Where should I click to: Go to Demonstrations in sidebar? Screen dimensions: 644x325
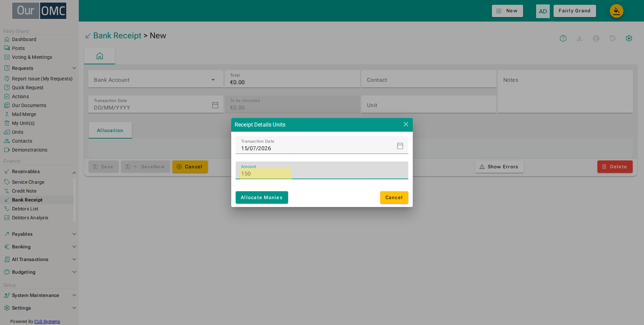tap(29, 150)
